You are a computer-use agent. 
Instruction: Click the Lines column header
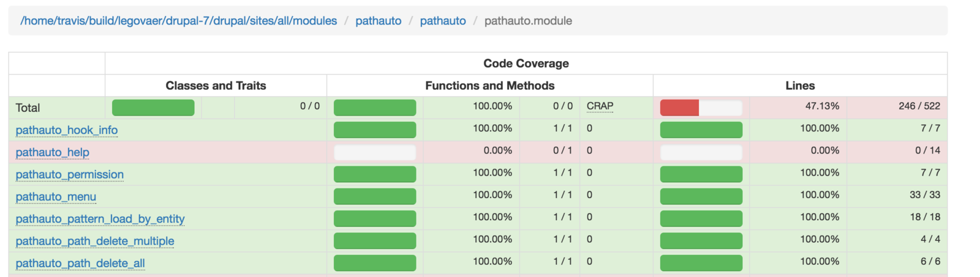point(800,86)
